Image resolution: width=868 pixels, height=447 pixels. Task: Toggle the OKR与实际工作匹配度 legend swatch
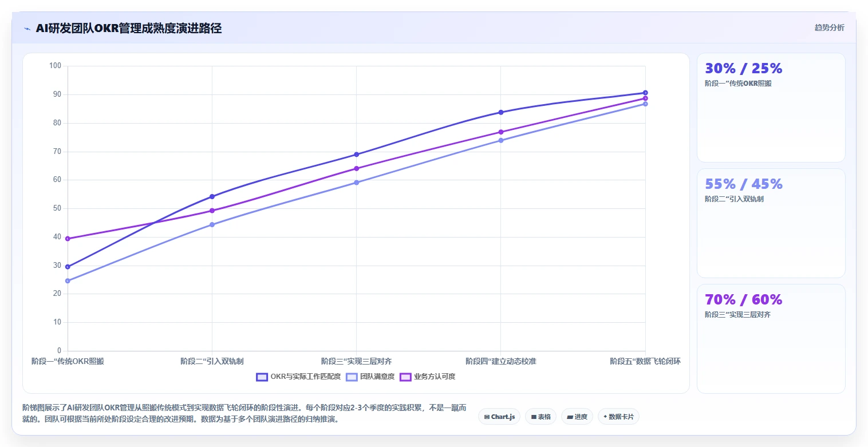(x=262, y=377)
